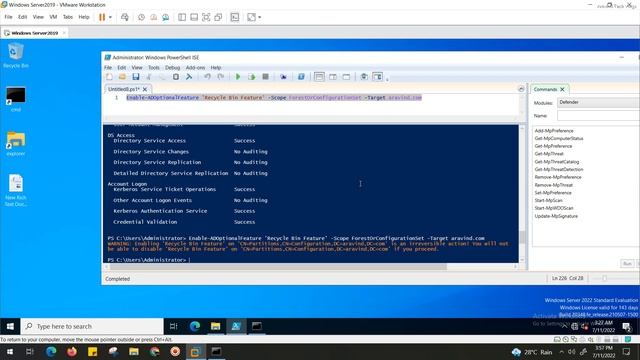
Task: Revert to the snapshot icon in VMware
Action: (153, 17)
